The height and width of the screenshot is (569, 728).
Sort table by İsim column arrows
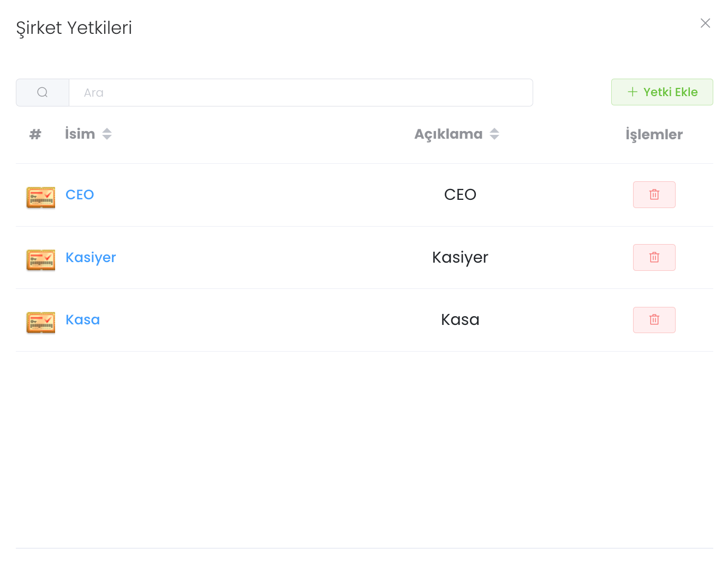(x=107, y=134)
